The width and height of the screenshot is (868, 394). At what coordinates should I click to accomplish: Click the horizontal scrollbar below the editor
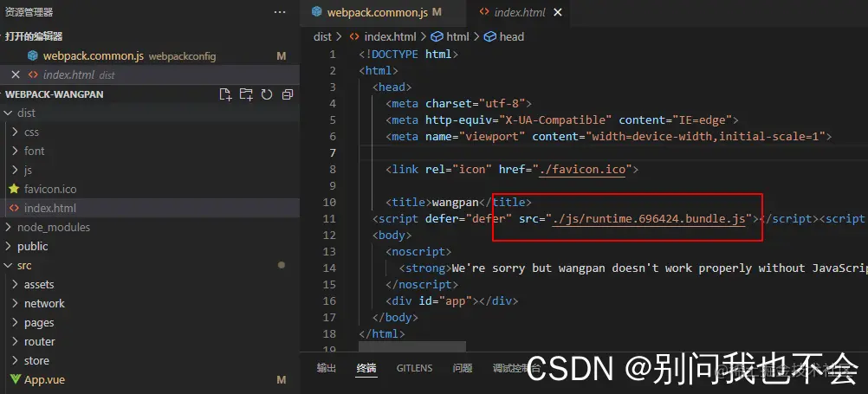coord(412,346)
